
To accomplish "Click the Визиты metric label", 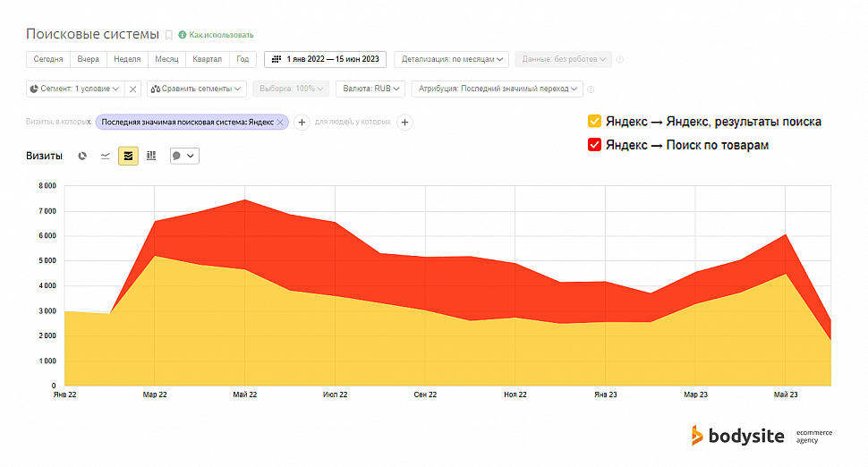I will (44, 156).
